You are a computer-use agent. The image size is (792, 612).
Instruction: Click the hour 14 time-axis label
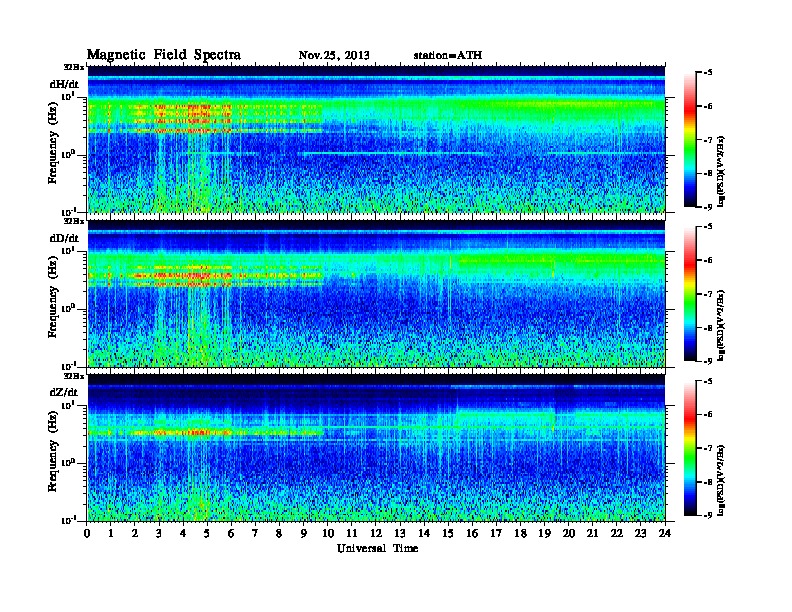(x=424, y=534)
